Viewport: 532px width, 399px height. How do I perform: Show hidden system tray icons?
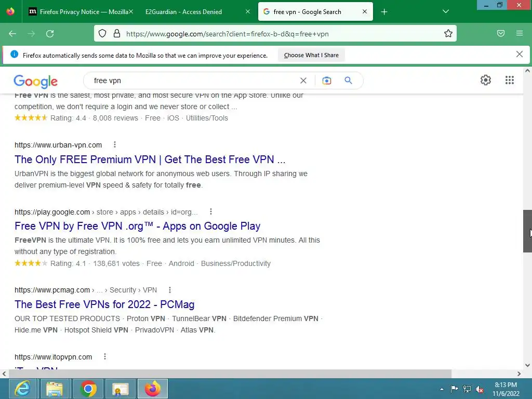pyautogui.click(x=442, y=389)
